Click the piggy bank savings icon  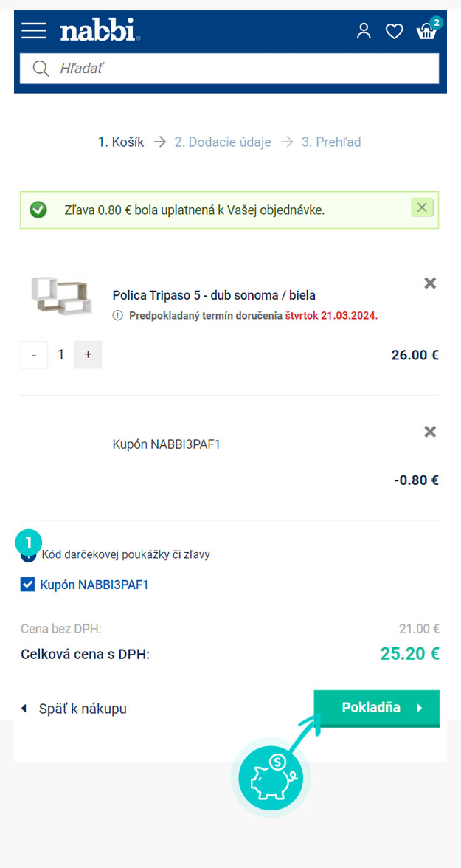pos(271,778)
